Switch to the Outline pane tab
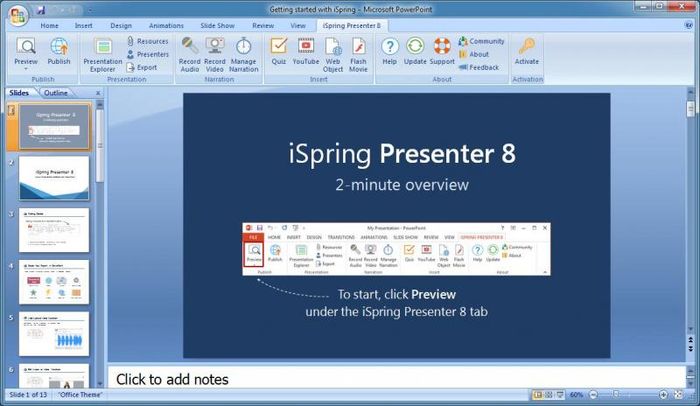This screenshot has height=406, width=700. (56, 93)
